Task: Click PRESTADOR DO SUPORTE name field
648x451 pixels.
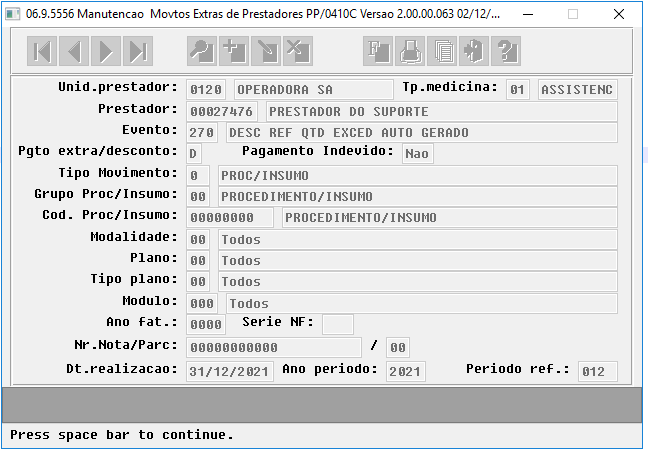Action: pyautogui.click(x=442, y=112)
